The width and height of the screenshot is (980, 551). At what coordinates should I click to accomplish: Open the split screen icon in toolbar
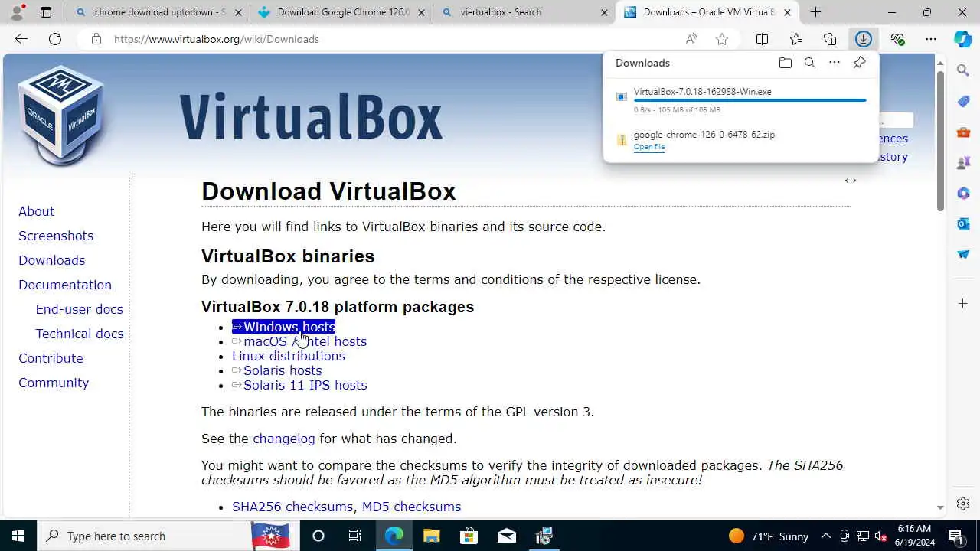coord(763,39)
